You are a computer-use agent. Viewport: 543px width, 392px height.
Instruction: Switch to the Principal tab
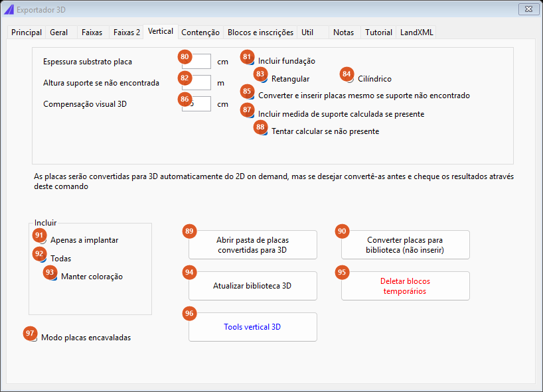pyautogui.click(x=27, y=33)
